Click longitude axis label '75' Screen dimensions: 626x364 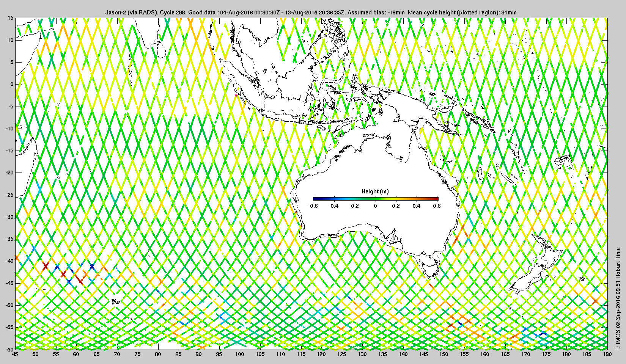point(137,354)
